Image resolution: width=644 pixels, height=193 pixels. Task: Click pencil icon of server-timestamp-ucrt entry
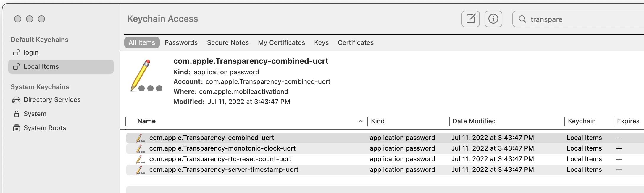(140, 170)
